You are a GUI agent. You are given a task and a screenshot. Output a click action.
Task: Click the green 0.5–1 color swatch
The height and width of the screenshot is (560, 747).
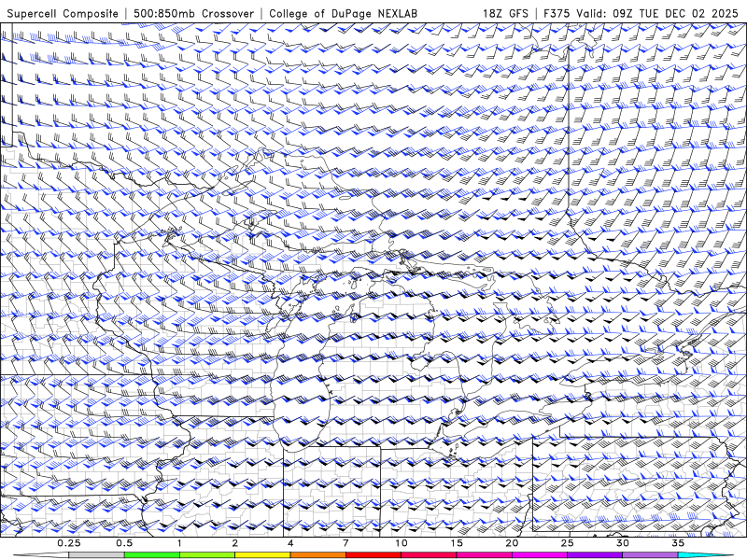tap(152, 555)
